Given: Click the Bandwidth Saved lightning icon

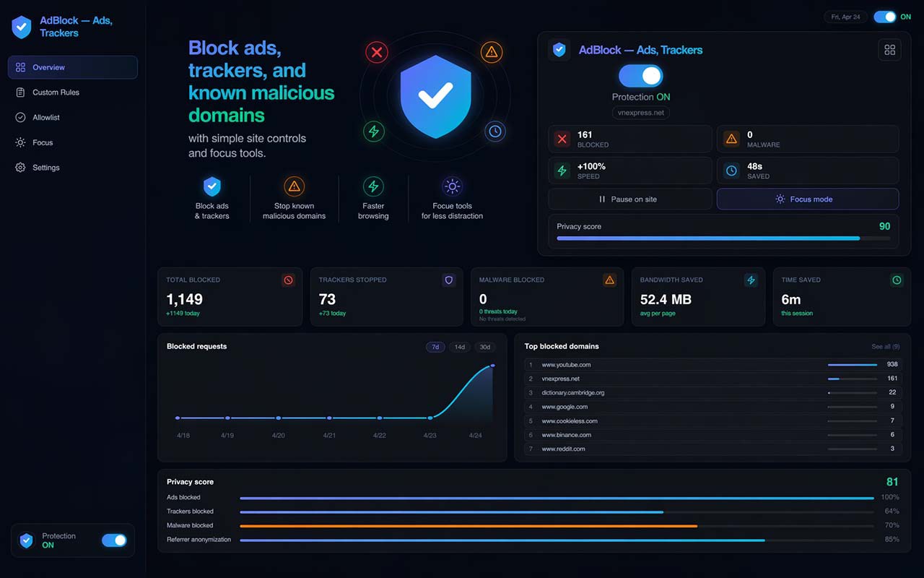Looking at the screenshot, I should [x=751, y=280].
